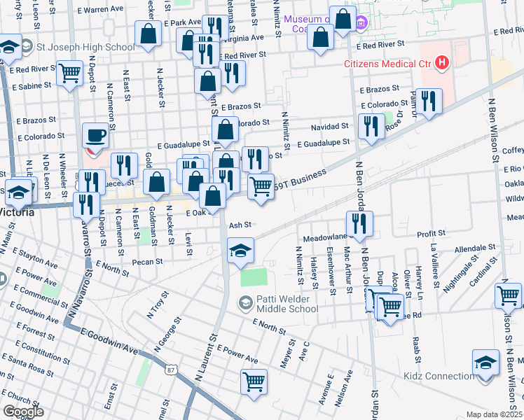Click the US 87 highway shield
The image size is (524, 420).
(170, 369)
